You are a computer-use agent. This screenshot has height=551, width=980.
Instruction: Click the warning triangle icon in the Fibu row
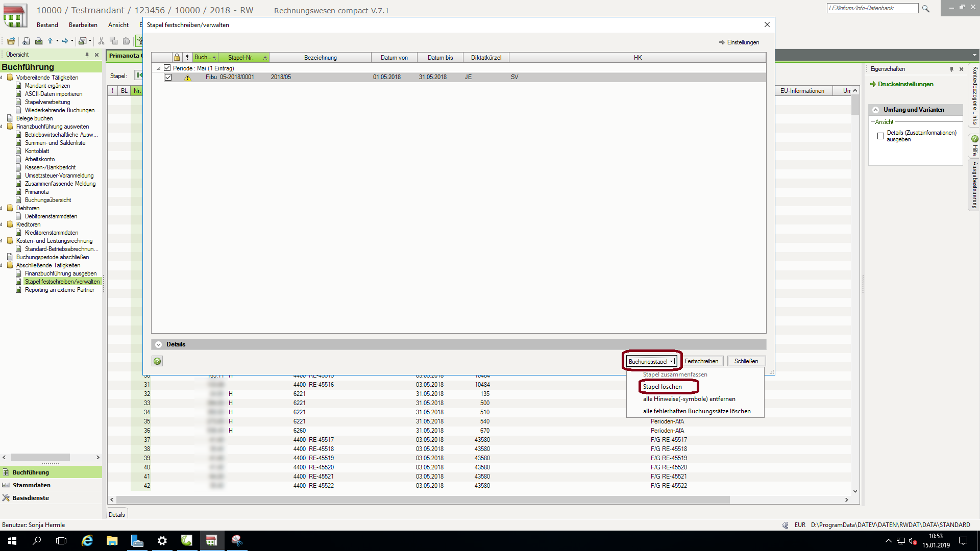pos(187,78)
